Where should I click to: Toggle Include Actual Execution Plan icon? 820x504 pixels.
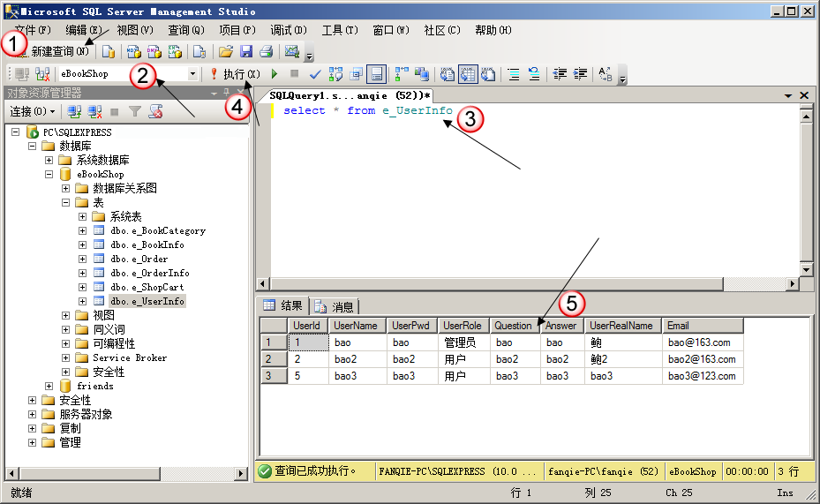coord(402,74)
